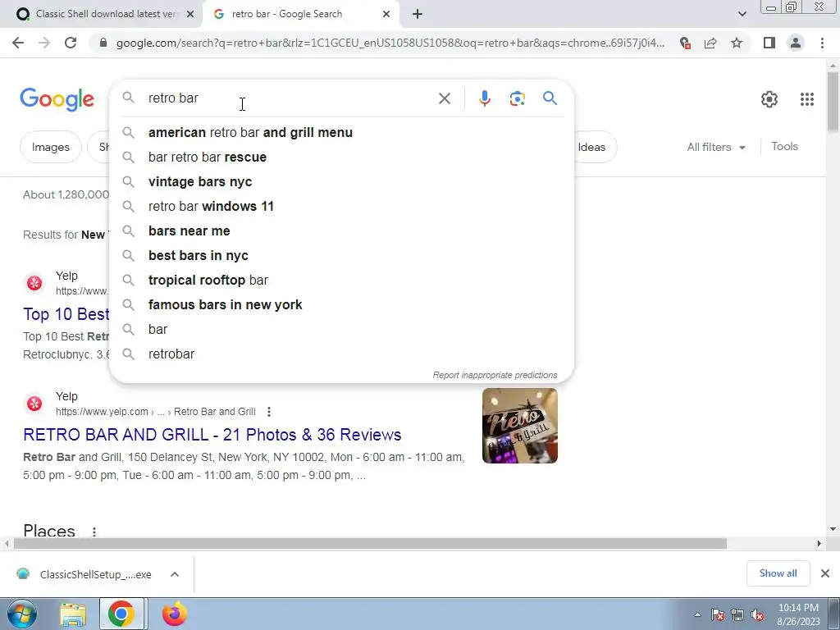Choose suggestion best bars in nyc
Viewport: 840px width, 630px height.
point(342,256)
